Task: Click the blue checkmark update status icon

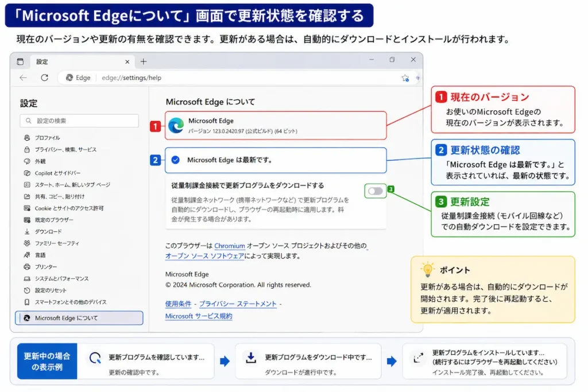Action: [x=176, y=160]
